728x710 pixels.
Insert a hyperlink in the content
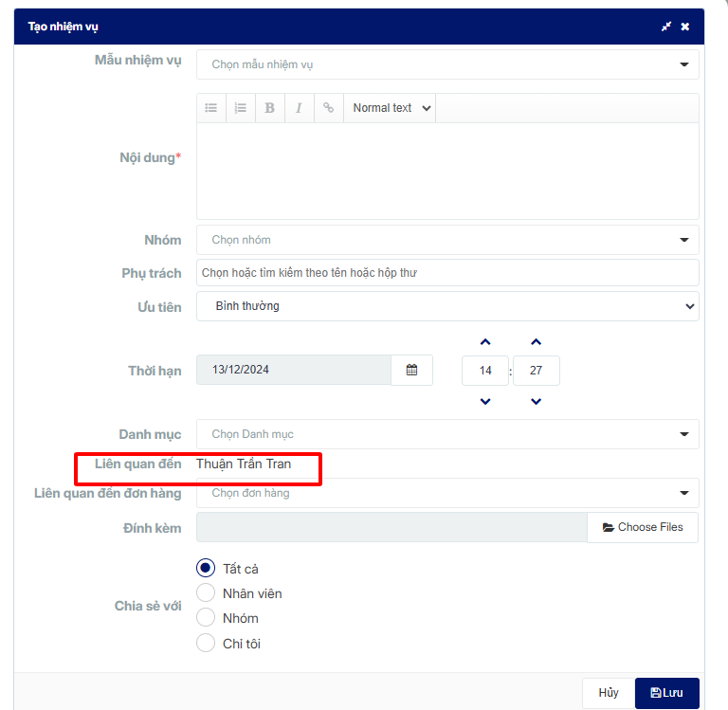tap(329, 108)
